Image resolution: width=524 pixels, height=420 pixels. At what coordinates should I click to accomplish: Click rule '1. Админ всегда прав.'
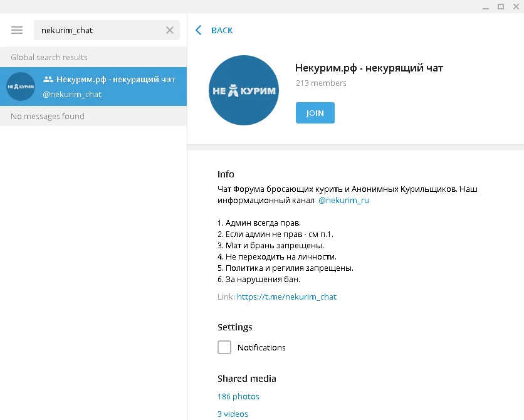click(259, 223)
